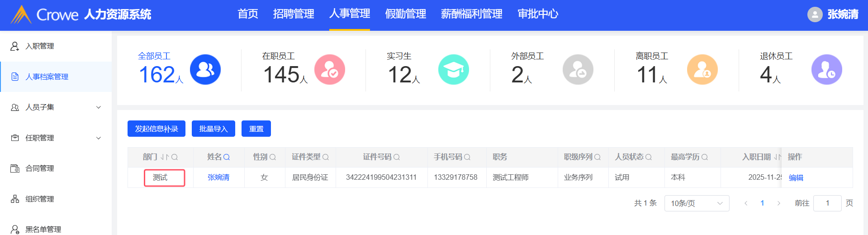Go to next page arrow

point(779,203)
